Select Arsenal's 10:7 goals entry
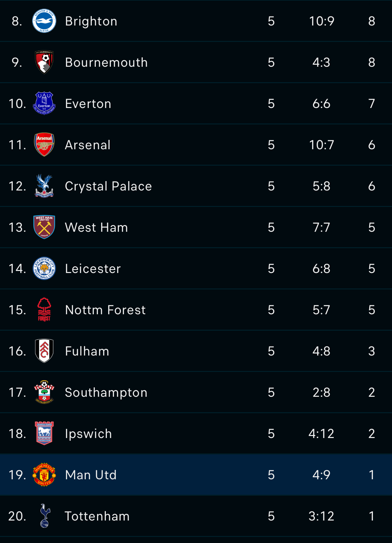Screen dimensions: 392x543 322,145
